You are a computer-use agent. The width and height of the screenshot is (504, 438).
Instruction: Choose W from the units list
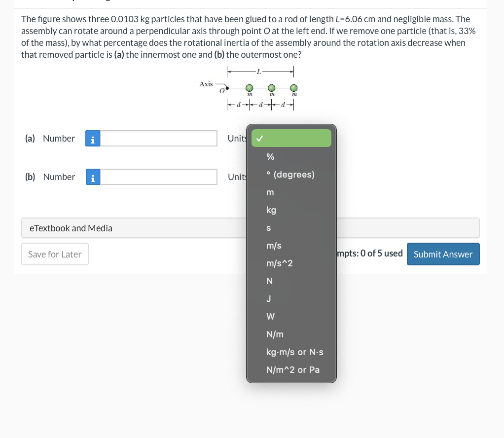[270, 316]
